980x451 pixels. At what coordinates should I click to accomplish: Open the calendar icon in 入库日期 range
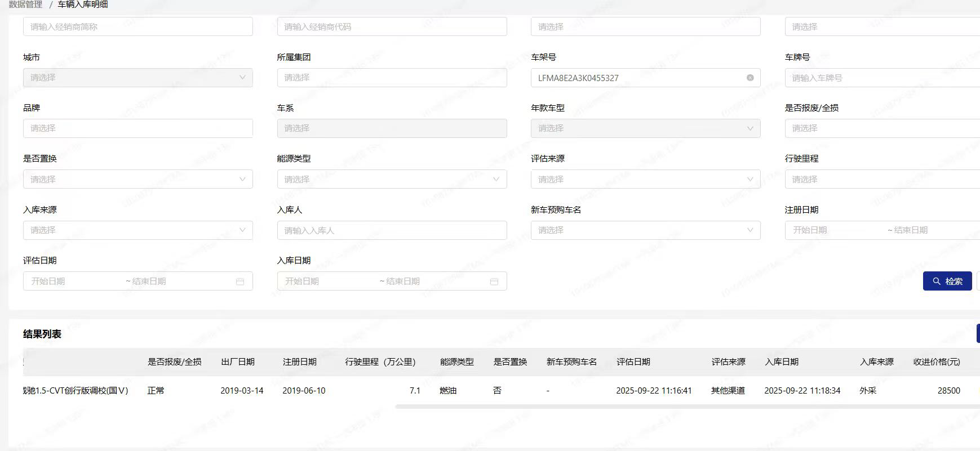494,282
